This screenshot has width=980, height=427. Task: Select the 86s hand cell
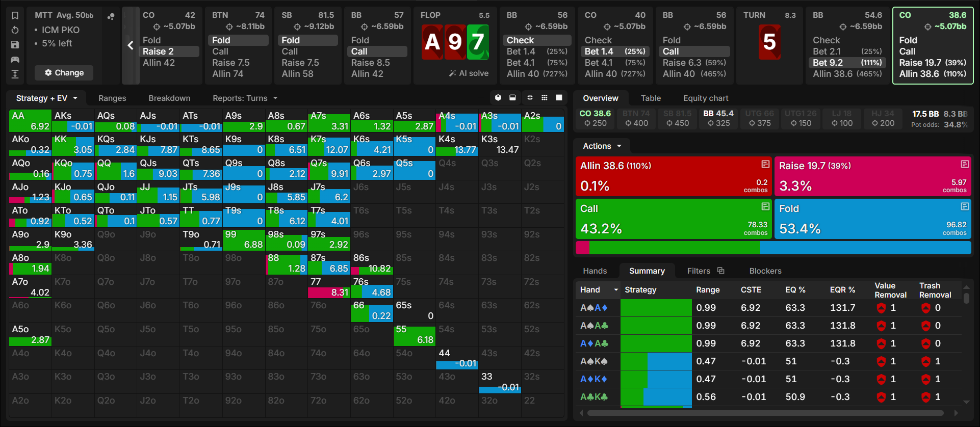pyautogui.click(x=372, y=263)
